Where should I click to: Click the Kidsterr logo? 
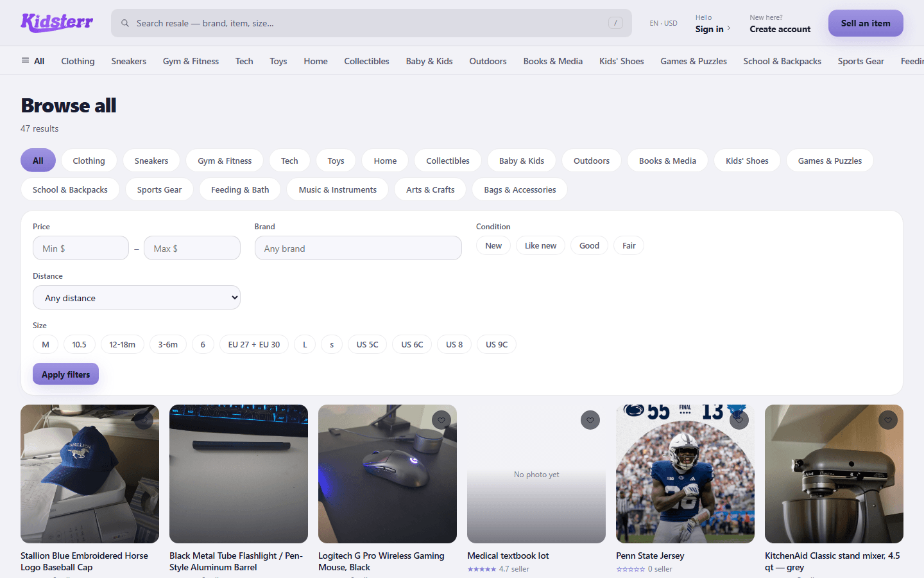(x=57, y=22)
